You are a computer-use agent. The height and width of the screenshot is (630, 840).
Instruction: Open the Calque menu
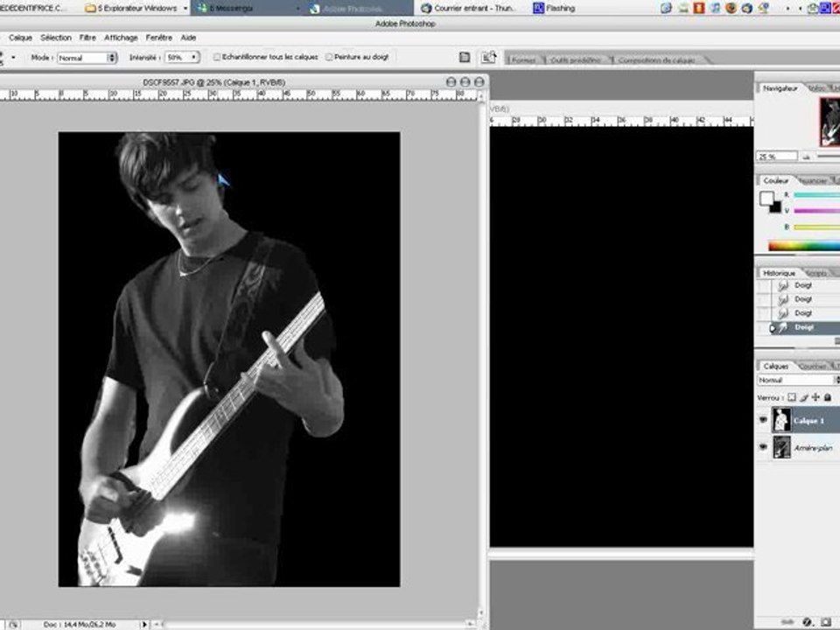coord(20,38)
